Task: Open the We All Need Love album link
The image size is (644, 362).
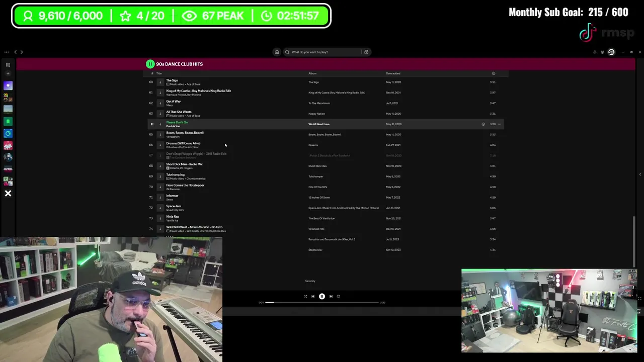Action: click(319, 124)
